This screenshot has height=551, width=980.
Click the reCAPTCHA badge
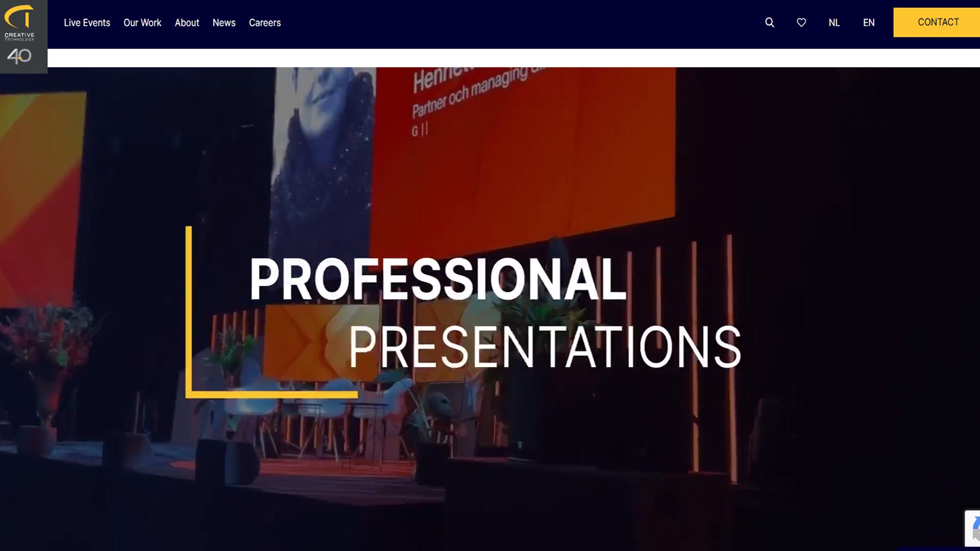972,529
